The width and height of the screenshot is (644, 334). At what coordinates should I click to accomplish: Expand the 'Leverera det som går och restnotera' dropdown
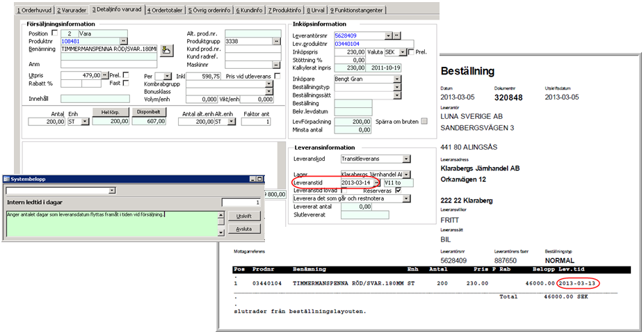(x=406, y=198)
